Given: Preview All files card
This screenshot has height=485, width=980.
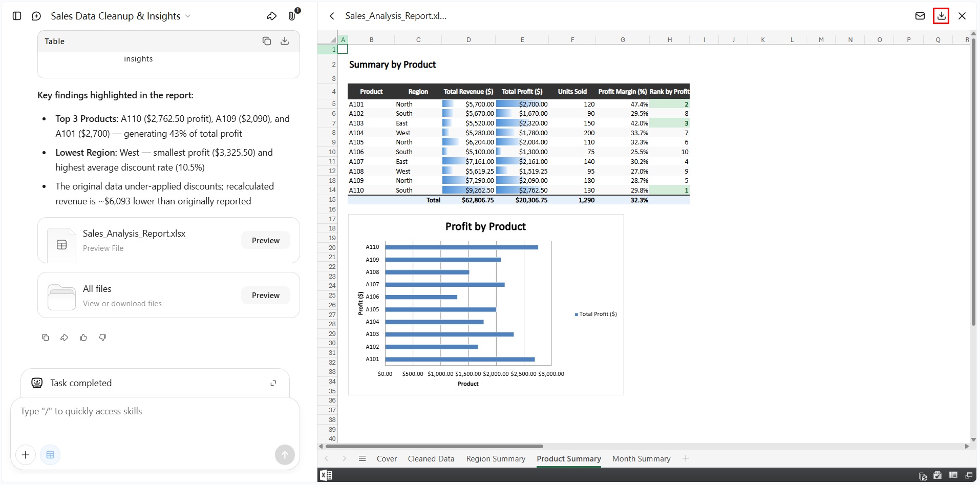Looking at the screenshot, I should coord(266,295).
